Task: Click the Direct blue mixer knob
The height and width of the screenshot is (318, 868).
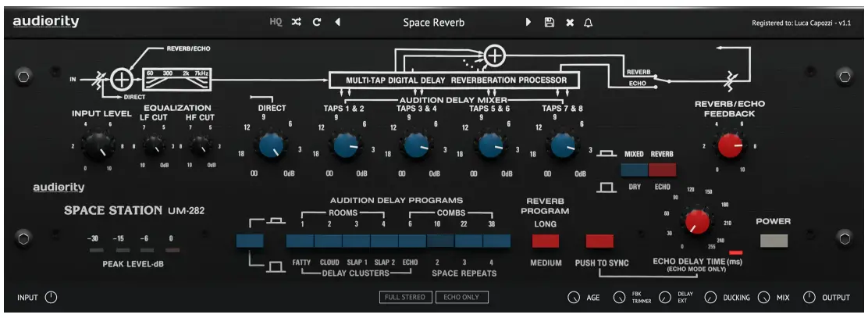Action: (272, 145)
